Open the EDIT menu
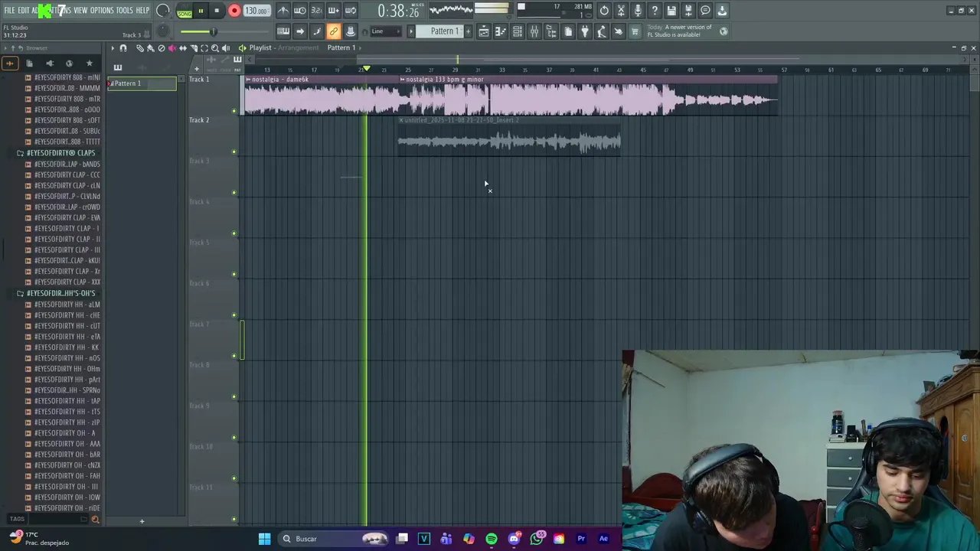 [23, 11]
